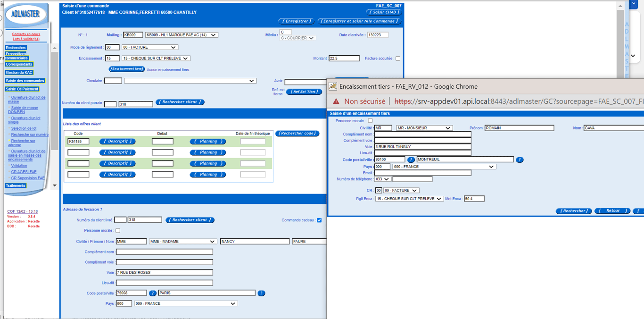The image size is (644, 319).
Task: Open the CR 00 - FACTURE dropdown
Action: pyautogui.click(x=401, y=191)
